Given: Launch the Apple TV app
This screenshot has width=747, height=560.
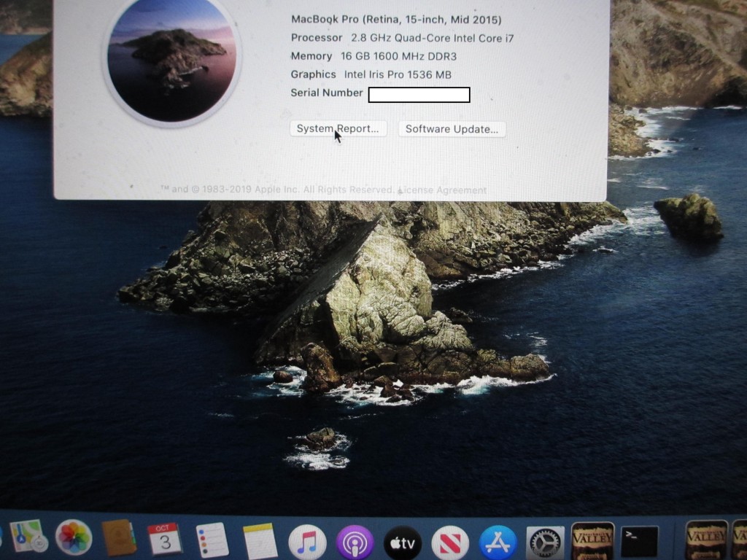Looking at the screenshot, I should [x=403, y=542].
